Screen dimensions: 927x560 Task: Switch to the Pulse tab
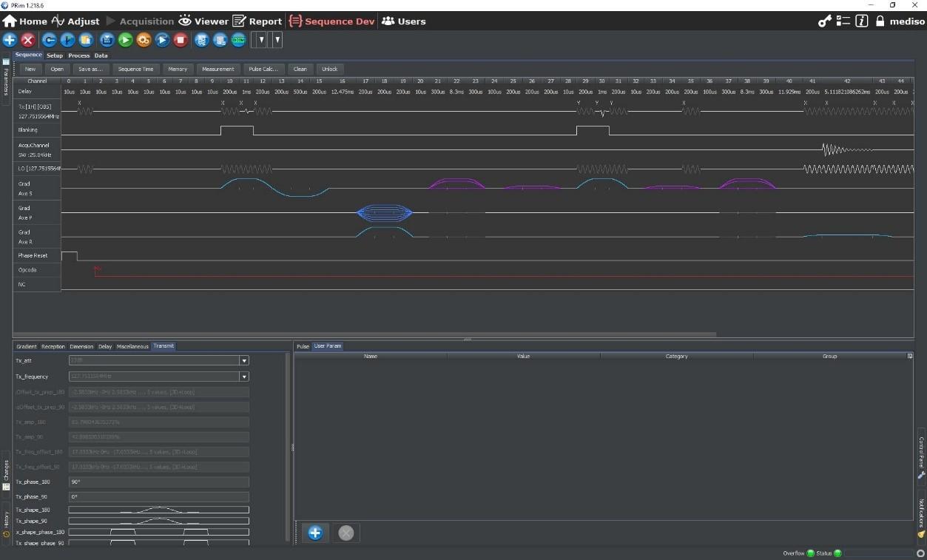click(303, 346)
